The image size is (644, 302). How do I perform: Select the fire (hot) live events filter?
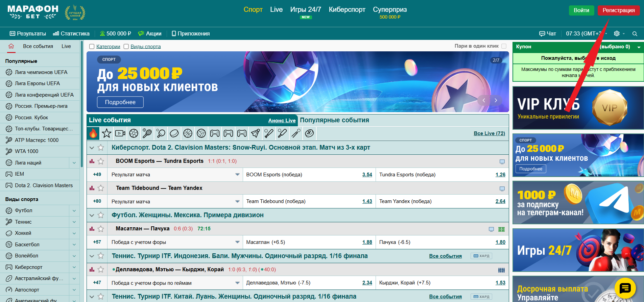coord(93,133)
